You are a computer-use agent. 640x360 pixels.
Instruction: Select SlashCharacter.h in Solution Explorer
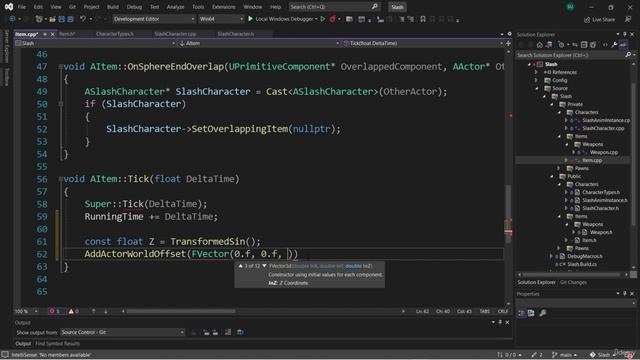(x=600, y=208)
